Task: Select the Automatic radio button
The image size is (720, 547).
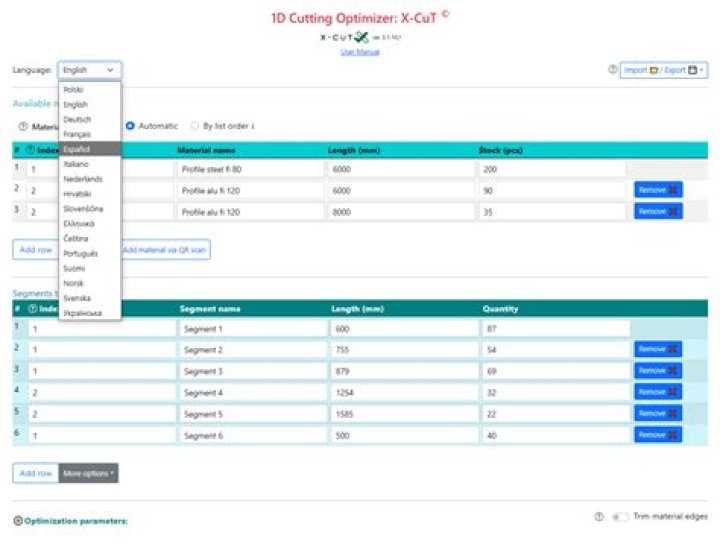Action: (130, 126)
